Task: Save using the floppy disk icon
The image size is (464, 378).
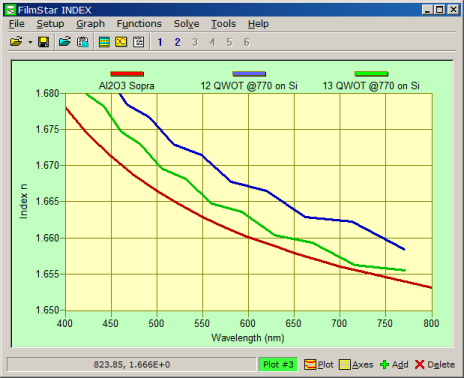Action: click(43, 42)
